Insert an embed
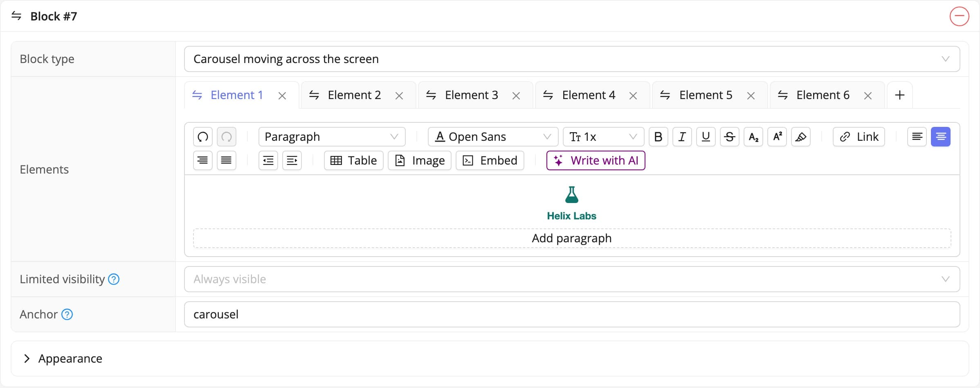Screen dimensions: 980x388 pyautogui.click(x=490, y=160)
